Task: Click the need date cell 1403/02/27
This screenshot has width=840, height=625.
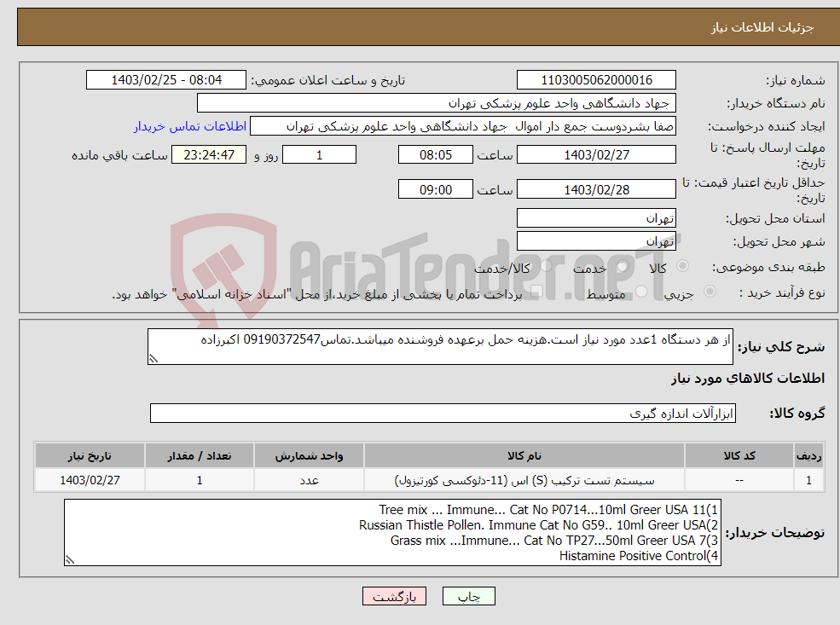Action: click(x=90, y=480)
